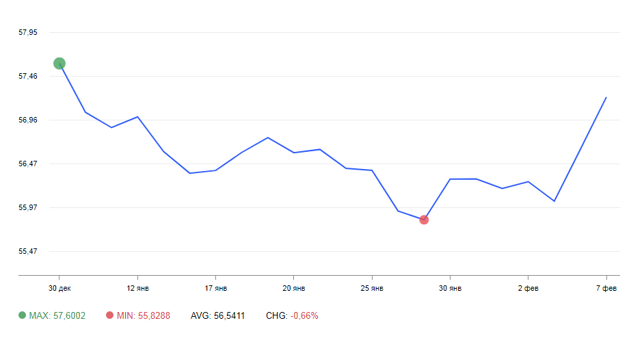This screenshot has height=338, width=644.
Task: Click the 57,95 y-axis value
Action: coord(28,32)
